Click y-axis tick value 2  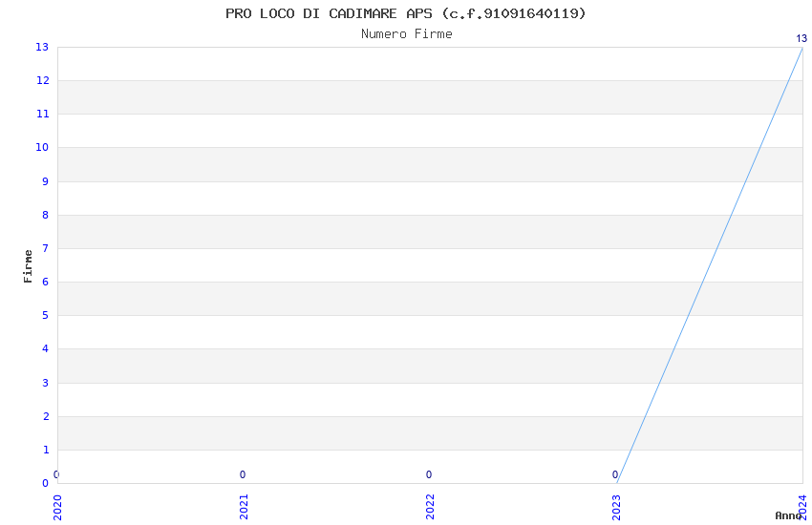click(x=46, y=416)
